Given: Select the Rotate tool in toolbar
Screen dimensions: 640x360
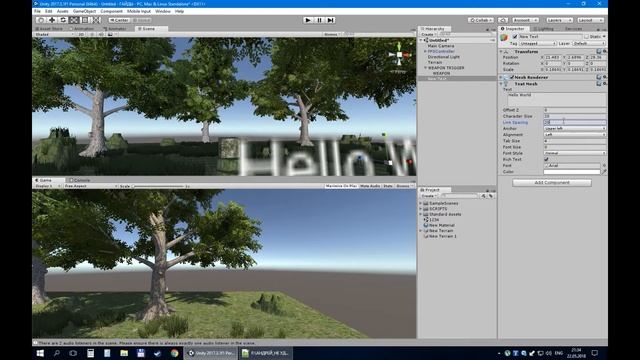Looking at the screenshot, I should tap(63, 20).
